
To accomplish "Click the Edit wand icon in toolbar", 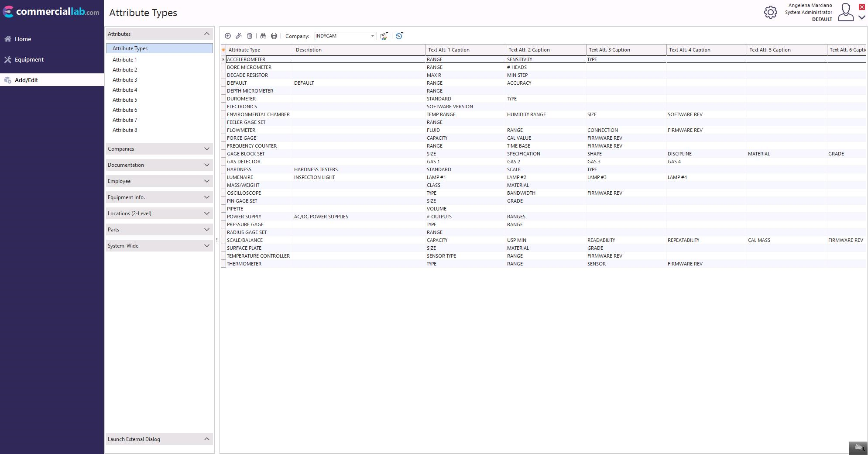I will (239, 36).
